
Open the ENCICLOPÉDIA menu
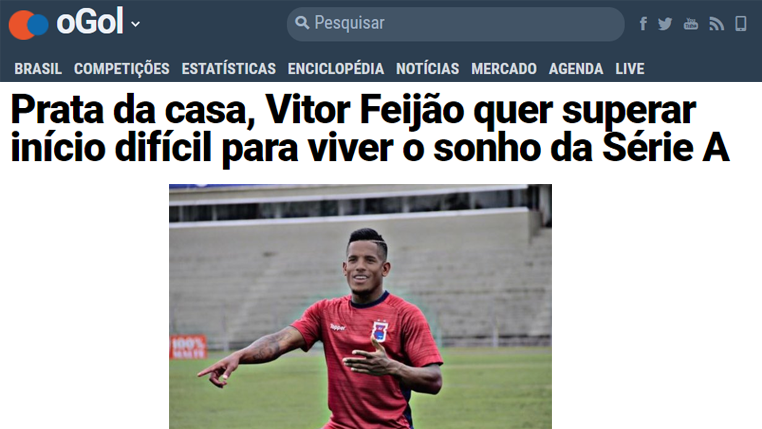click(336, 69)
